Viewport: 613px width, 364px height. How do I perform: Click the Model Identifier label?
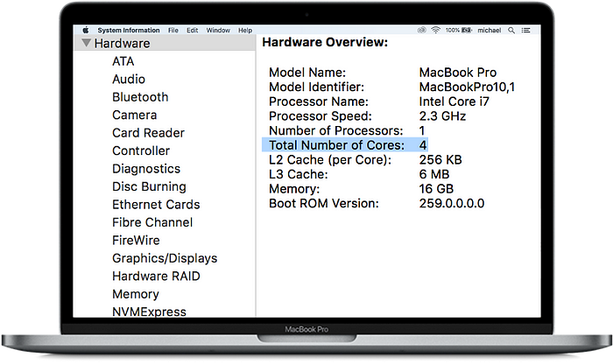coord(316,87)
